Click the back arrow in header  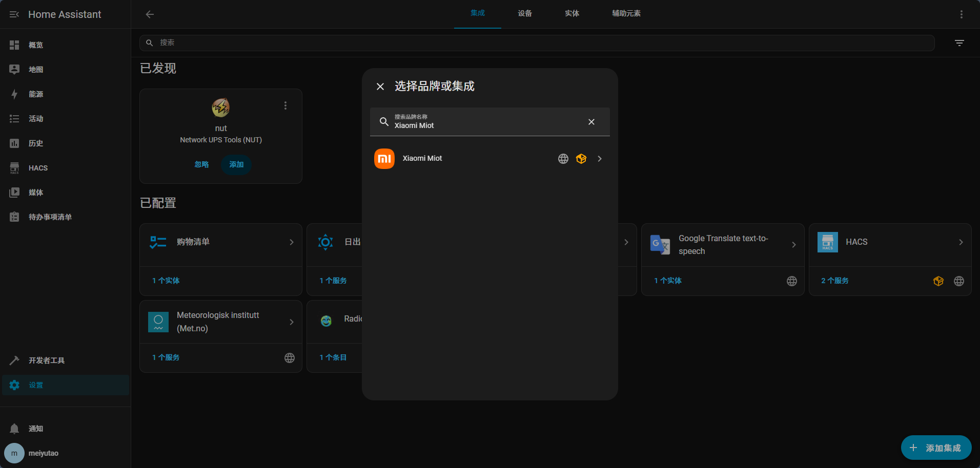(x=150, y=14)
